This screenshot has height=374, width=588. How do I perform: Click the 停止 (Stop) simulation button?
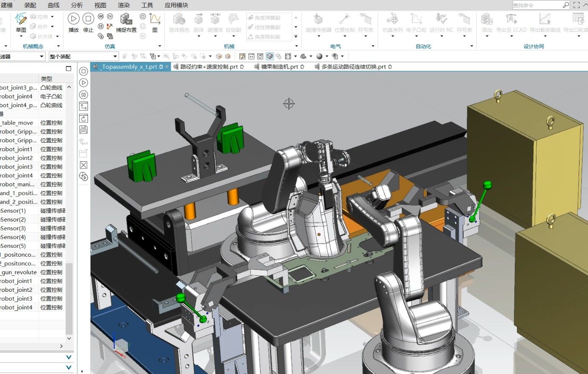[88, 19]
